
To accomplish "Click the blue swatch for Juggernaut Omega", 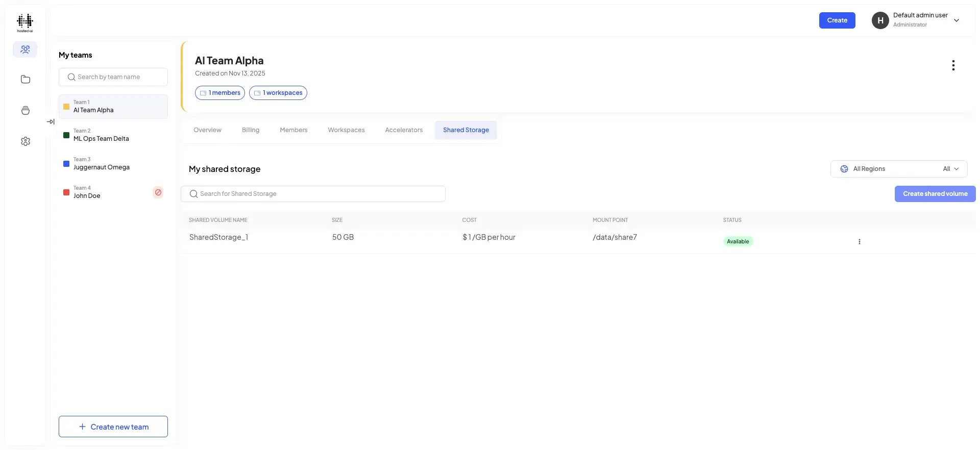I will click(x=66, y=164).
